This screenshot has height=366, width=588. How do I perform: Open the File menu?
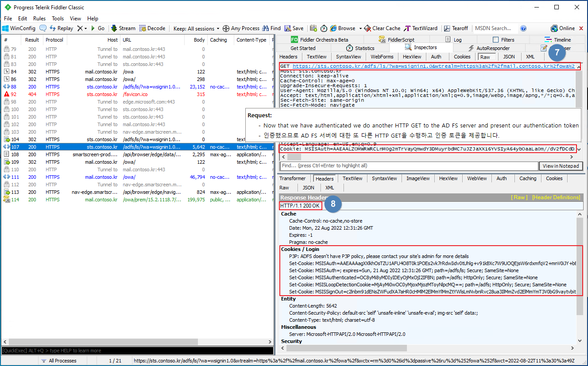coord(8,19)
